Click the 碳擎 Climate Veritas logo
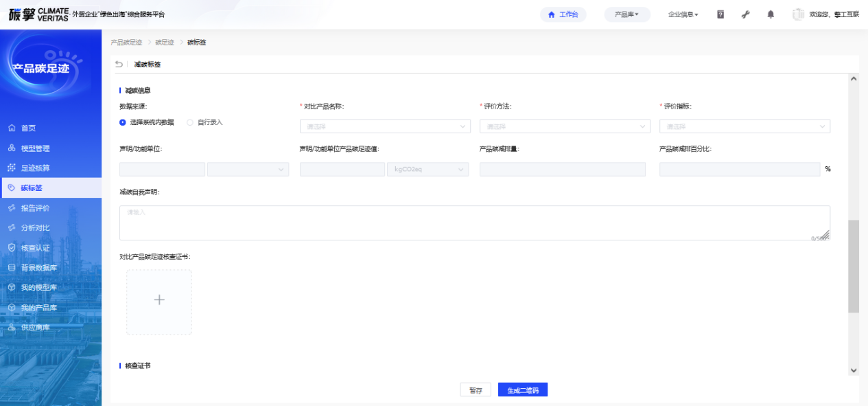868x406 pixels. click(39, 14)
